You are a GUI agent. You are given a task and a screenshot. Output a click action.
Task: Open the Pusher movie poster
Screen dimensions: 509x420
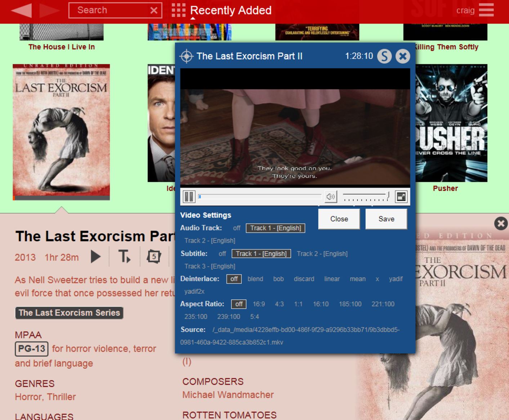click(x=451, y=123)
